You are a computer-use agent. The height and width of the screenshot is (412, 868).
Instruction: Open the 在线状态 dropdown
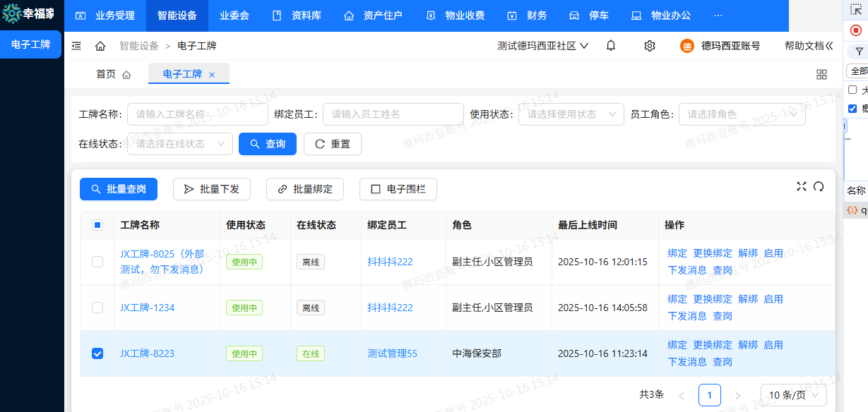pyautogui.click(x=180, y=144)
